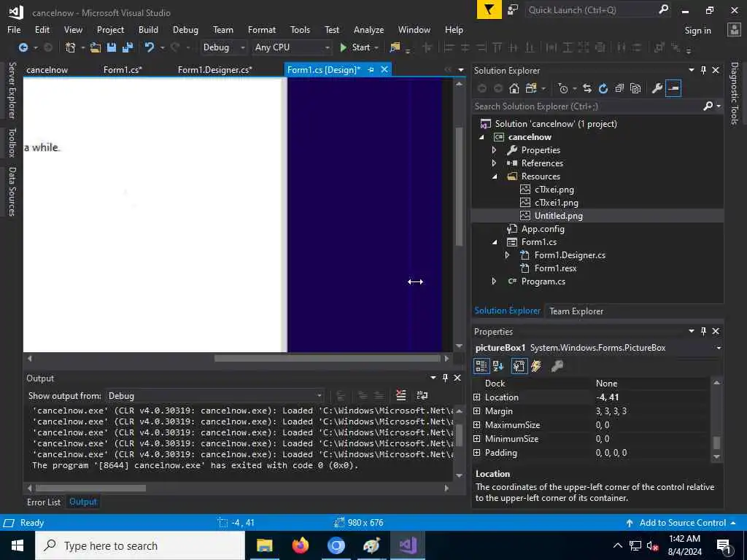The image size is (747, 560).
Task: Select Untitled.png in Solution Explorer
Action: click(558, 216)
